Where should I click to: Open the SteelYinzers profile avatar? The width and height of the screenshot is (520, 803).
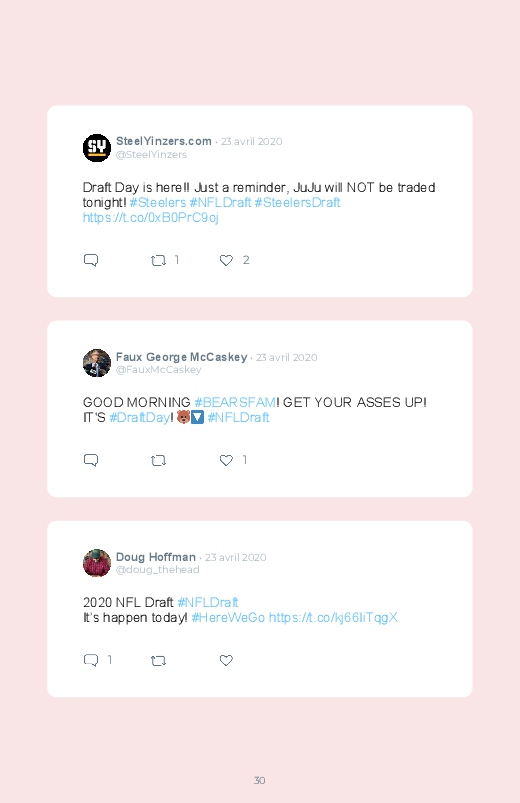[97, 148]
